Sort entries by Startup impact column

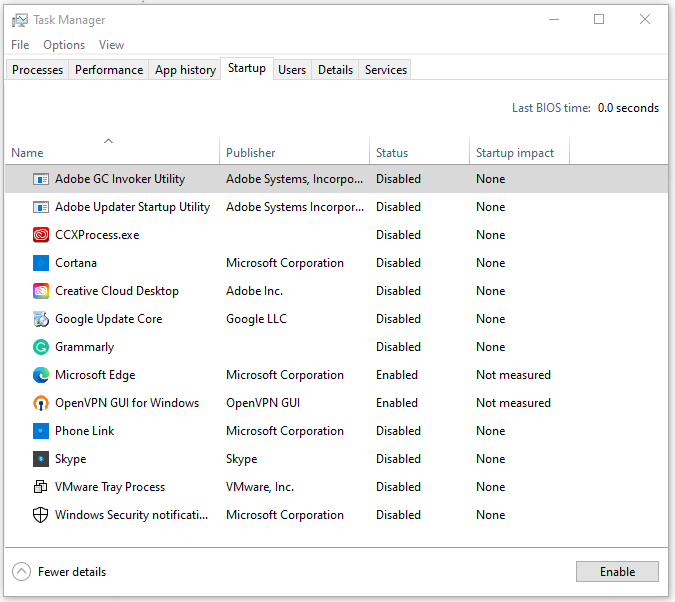coord(515,153)
